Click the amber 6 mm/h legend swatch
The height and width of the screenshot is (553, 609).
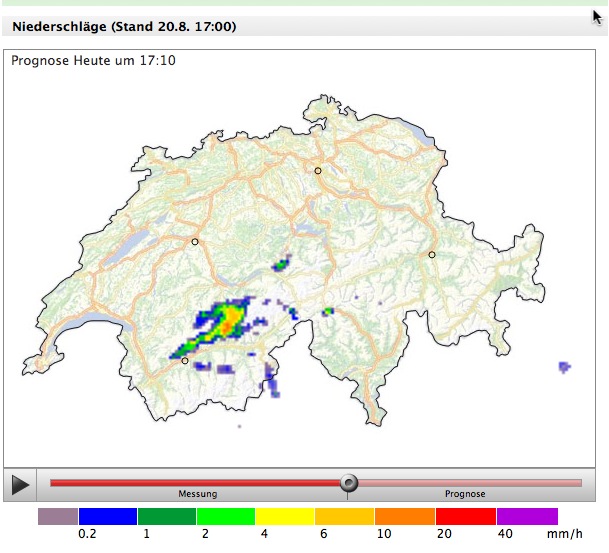click(345, 516)
